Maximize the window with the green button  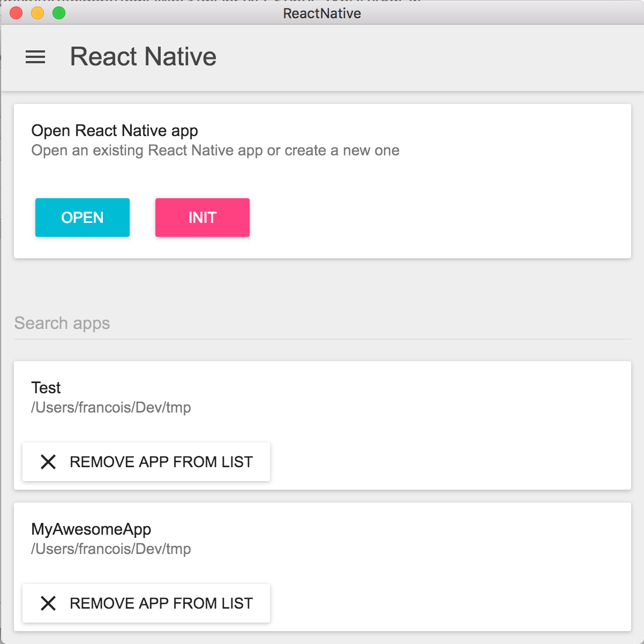[x=59, y=13]
